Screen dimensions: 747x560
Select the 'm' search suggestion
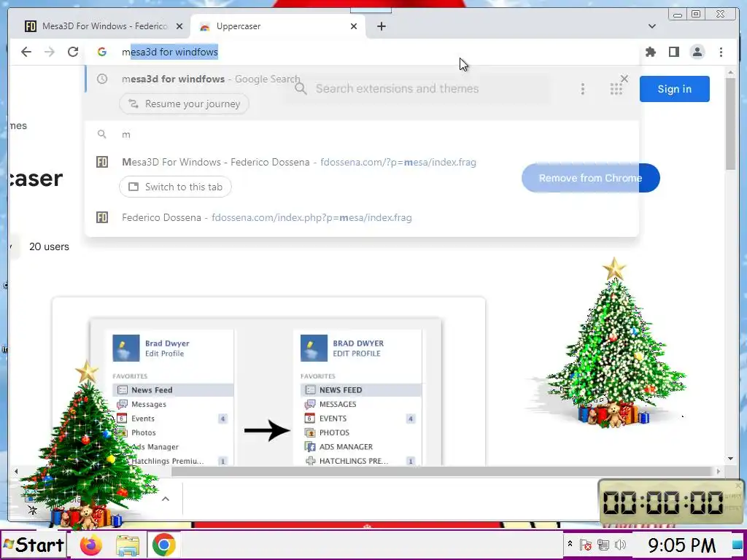click(x=362, y=134)
